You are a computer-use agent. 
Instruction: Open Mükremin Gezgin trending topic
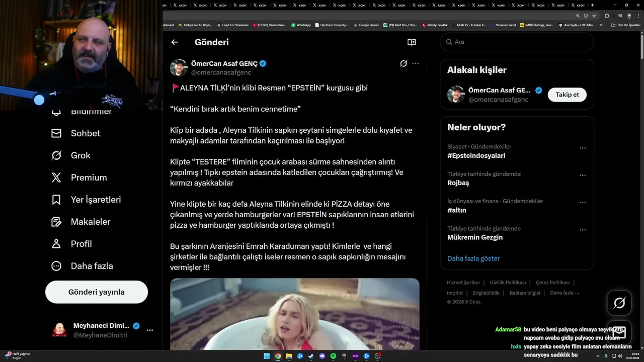pyautogui.click(x=475, y=237)
